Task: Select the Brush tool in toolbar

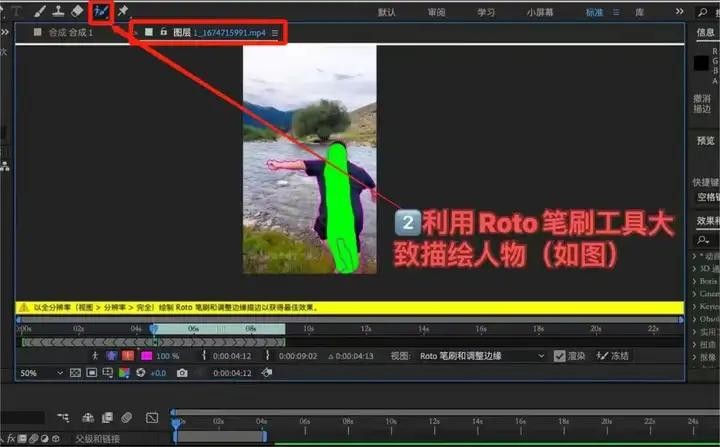Action: coord(38,11)
